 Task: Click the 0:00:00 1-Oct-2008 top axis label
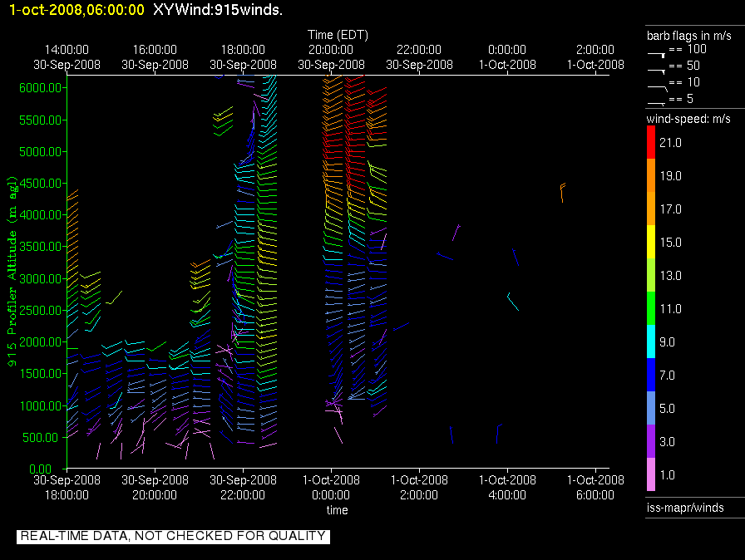click(507, 57)
